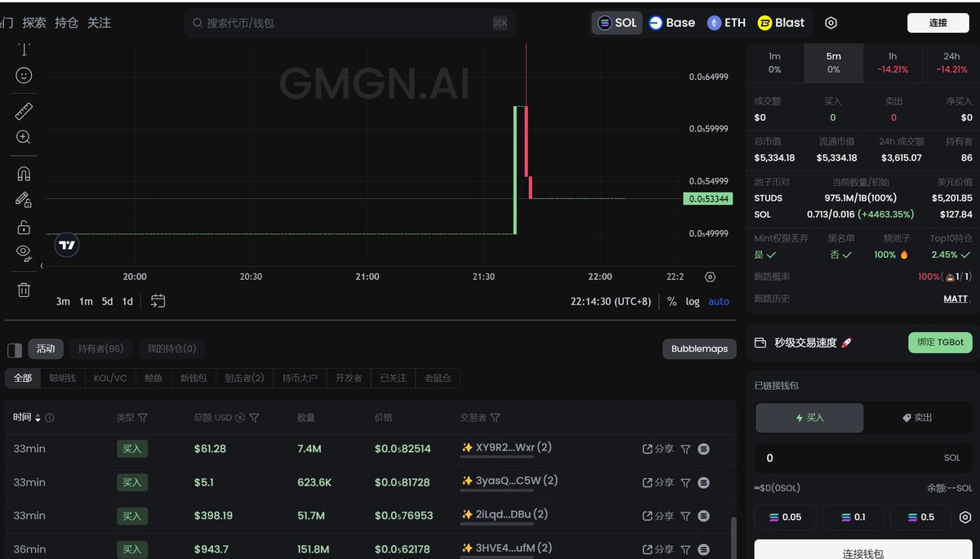Toggle stay-in-drawing-mode pencil lock
The height and width of the screenshot is (559, 980).
point(24,199)
